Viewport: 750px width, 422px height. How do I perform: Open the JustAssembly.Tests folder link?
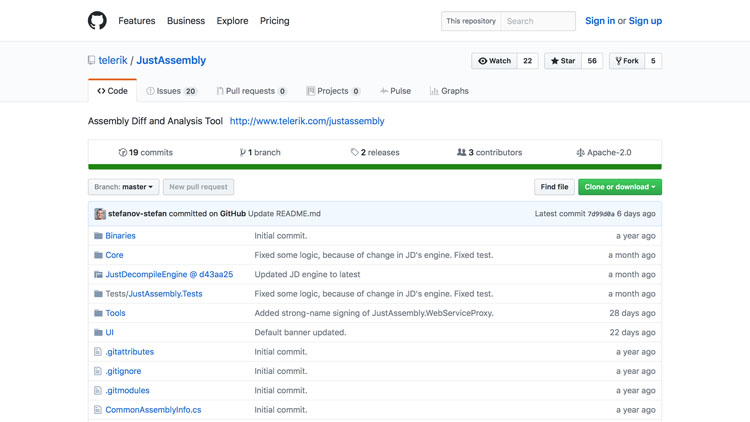click(165, 294)
